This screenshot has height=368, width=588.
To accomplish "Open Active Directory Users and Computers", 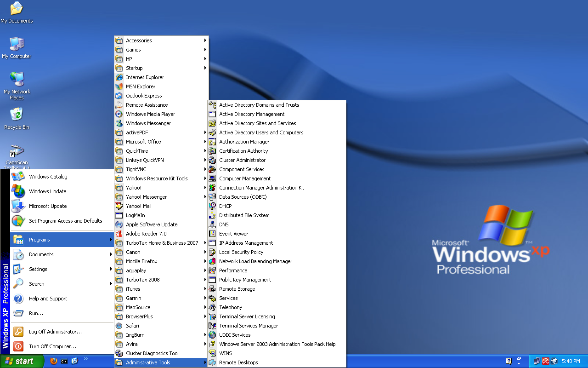I will click(x=277, y=132).
